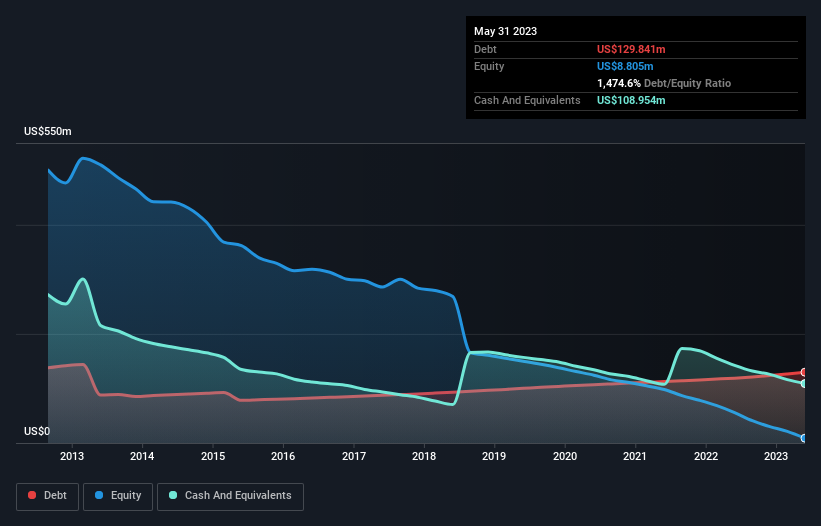Click the 2019 x-axis label
821x526 pixels.
click(494, 456)
